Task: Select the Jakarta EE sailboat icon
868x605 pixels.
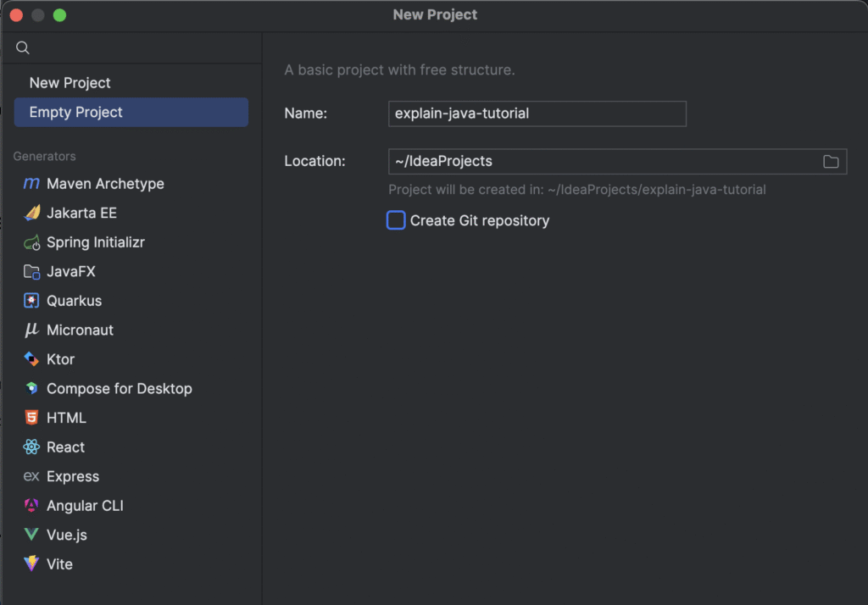Action: 31,214
